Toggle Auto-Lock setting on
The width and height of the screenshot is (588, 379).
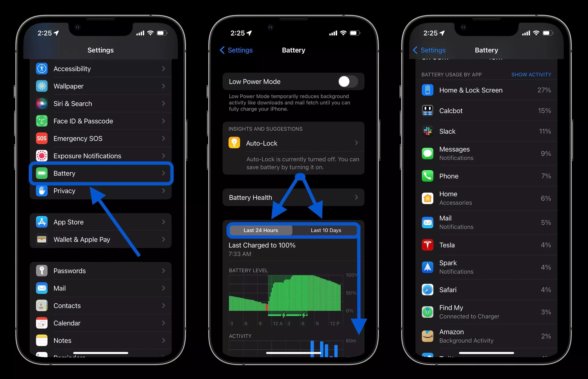(294, 143)
